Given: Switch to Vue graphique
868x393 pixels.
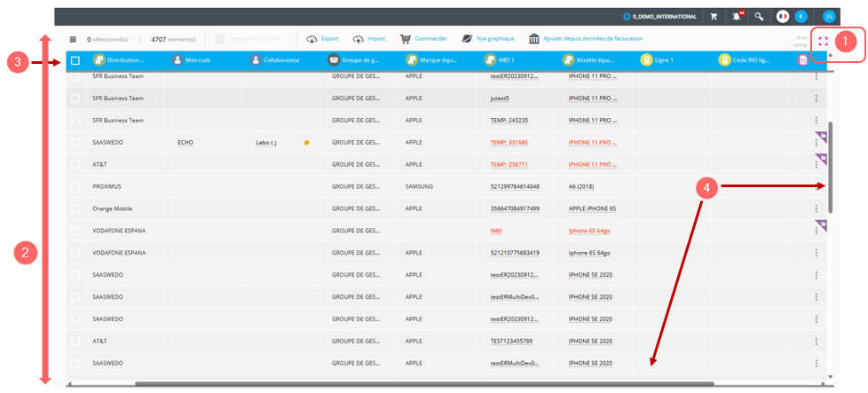Looking at the screenshot, I should click(487, 39).
